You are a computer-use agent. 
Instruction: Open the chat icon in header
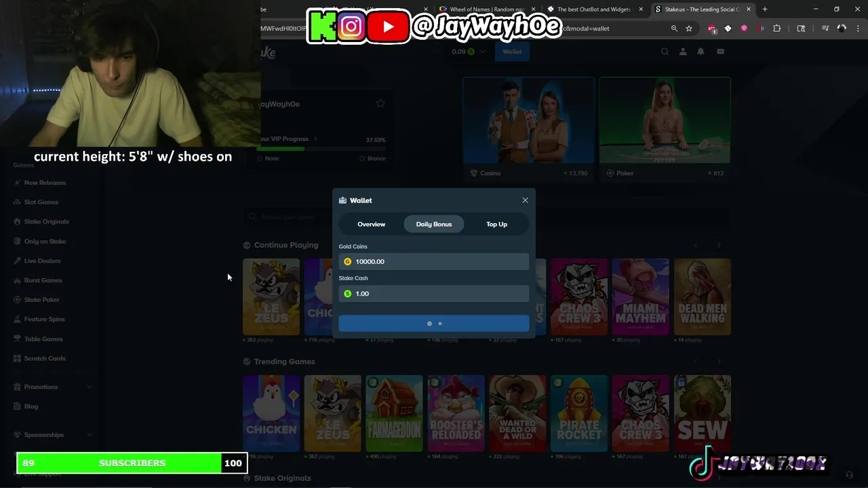tap(720, 52)
